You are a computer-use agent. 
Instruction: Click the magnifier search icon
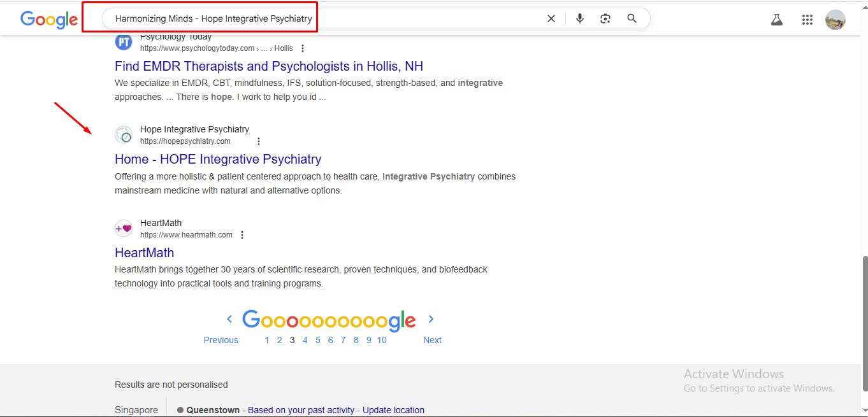click(632, 18)
